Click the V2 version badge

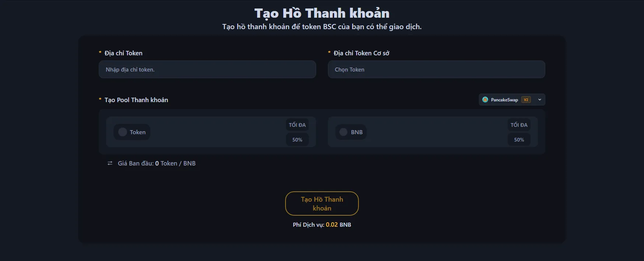coord(526,100)
